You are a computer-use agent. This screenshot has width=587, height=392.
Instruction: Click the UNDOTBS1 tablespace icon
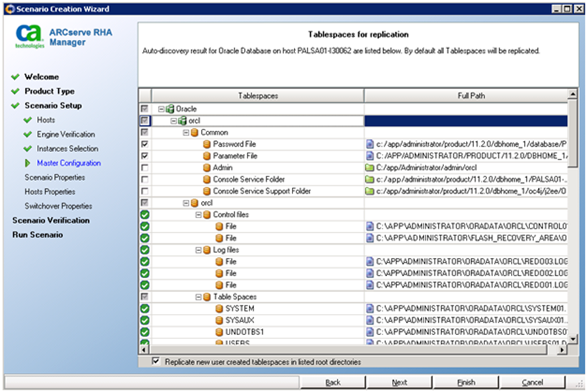[x=219, y=332]
